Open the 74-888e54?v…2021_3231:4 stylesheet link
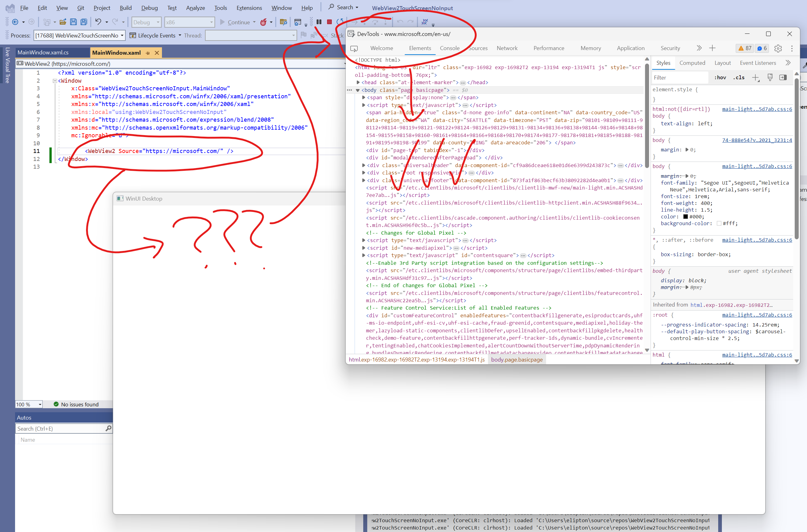This screenshot has width=807, height=532. click(x=757, y=140)
